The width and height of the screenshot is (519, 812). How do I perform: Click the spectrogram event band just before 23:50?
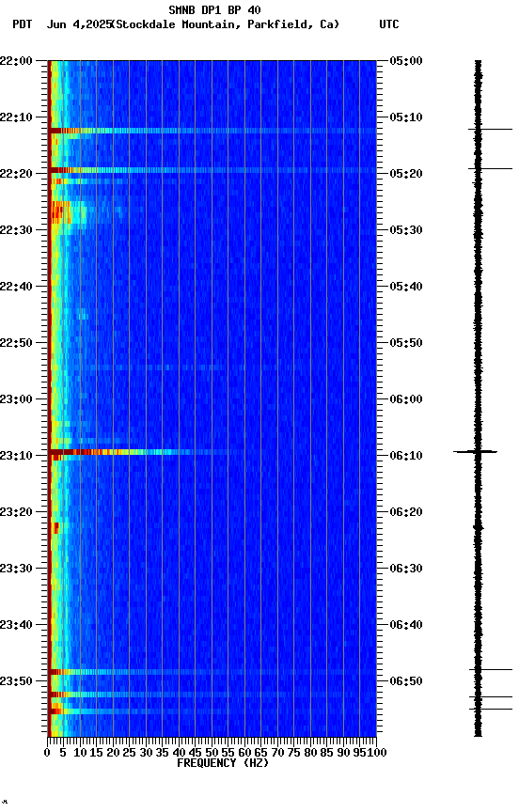pyautogui.click(x=212, y=672)
